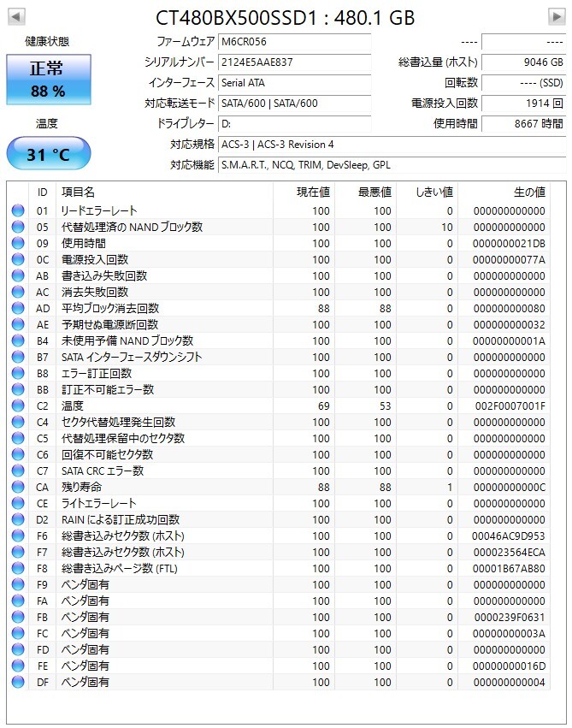Click status icon for 01 リードエラーレート row
Screen dimensions: 572x728
pyautogui.click(x=18, y=210)
